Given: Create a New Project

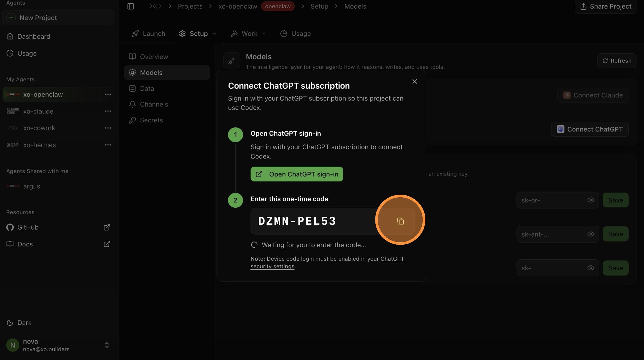Looking at the screenshot, I should 58,18.
